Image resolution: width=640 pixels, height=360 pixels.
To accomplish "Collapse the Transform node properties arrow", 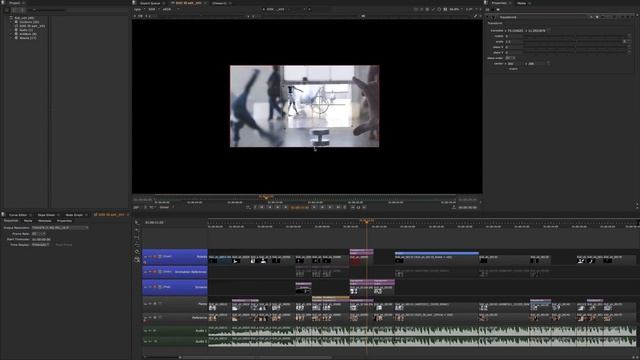I will pyautogui.click(x=488, y=17).
